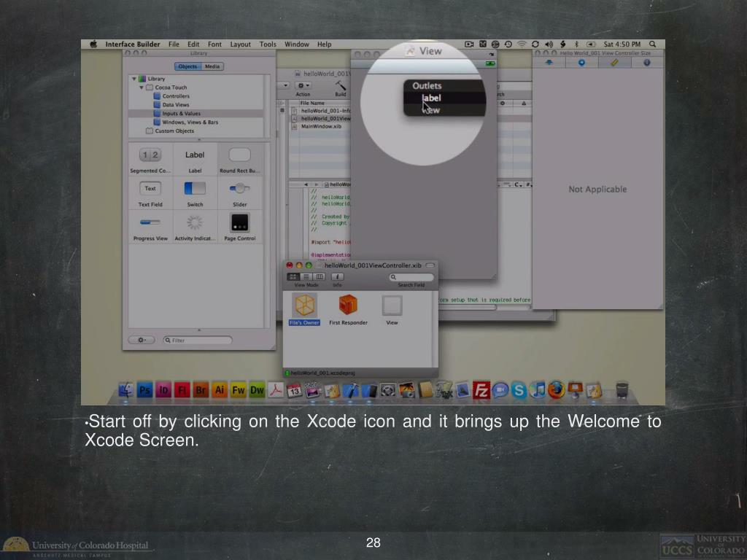Open Fireworks from the Dock
Viewport: 747px width, 560px height.
[239, 391]
